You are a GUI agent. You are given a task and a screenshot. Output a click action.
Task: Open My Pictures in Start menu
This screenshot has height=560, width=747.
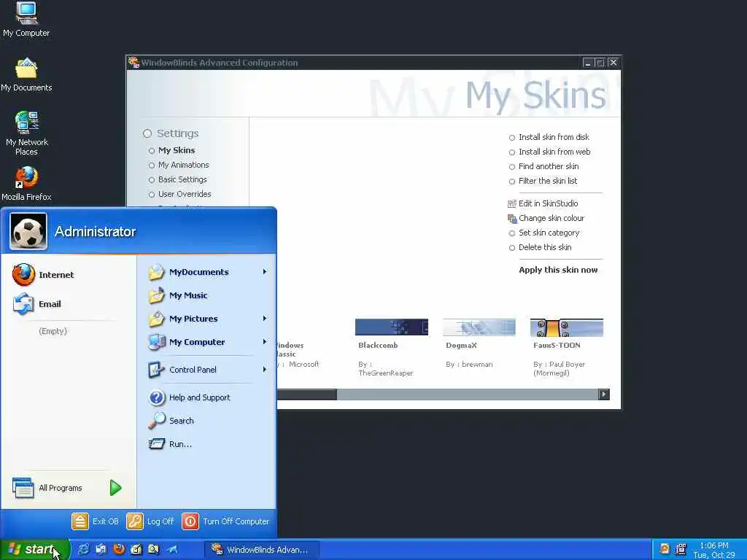pos(183,319)
